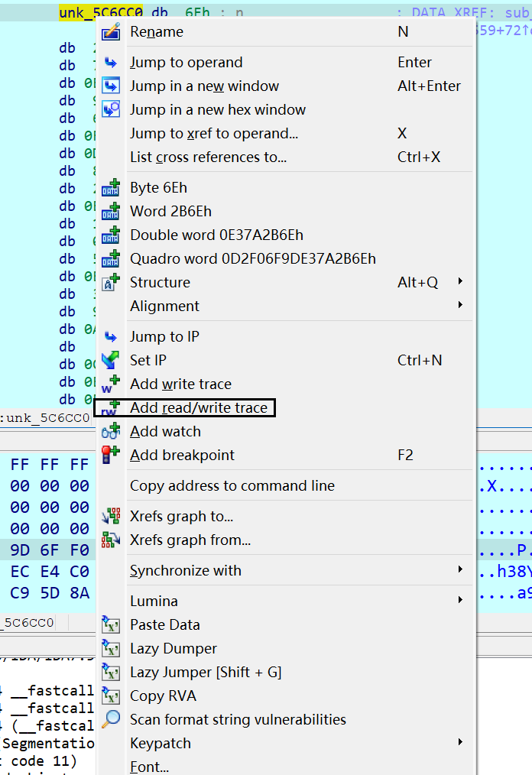The width and height of the screenshot is (532, 775).
Task: Click Copy RVA menu entry
Action: [163, 696]
